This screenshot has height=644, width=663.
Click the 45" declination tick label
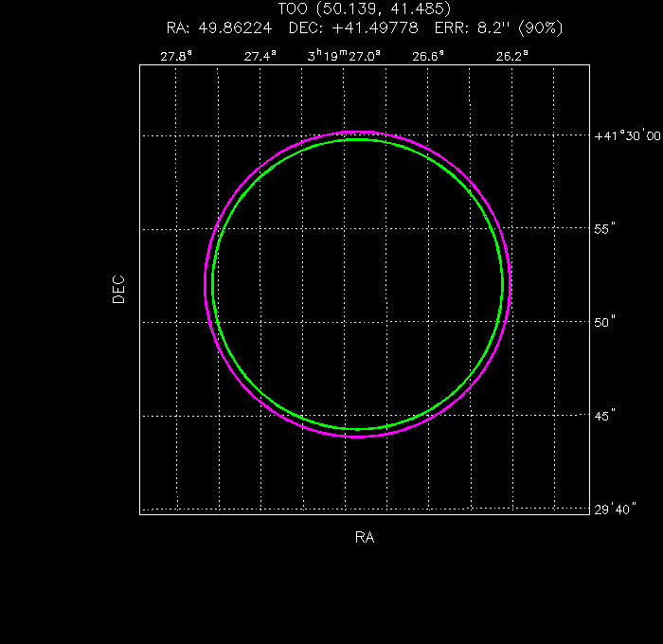[604, 416]
